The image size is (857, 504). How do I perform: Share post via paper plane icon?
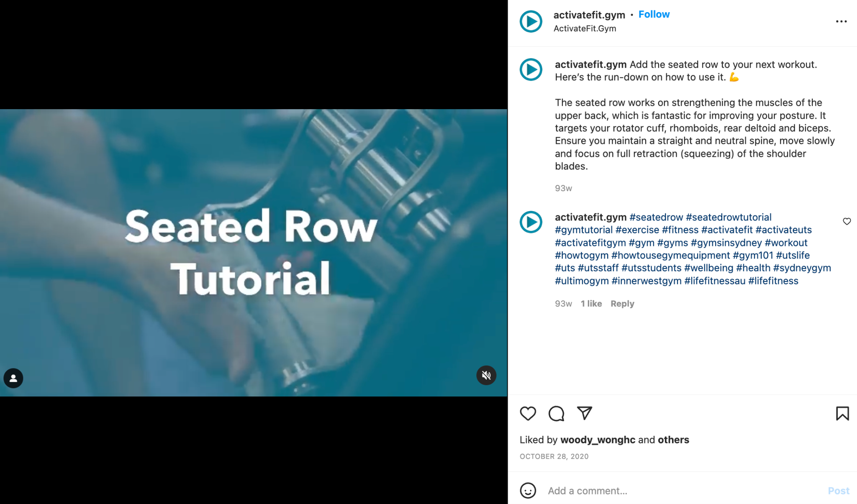(585, 413)
